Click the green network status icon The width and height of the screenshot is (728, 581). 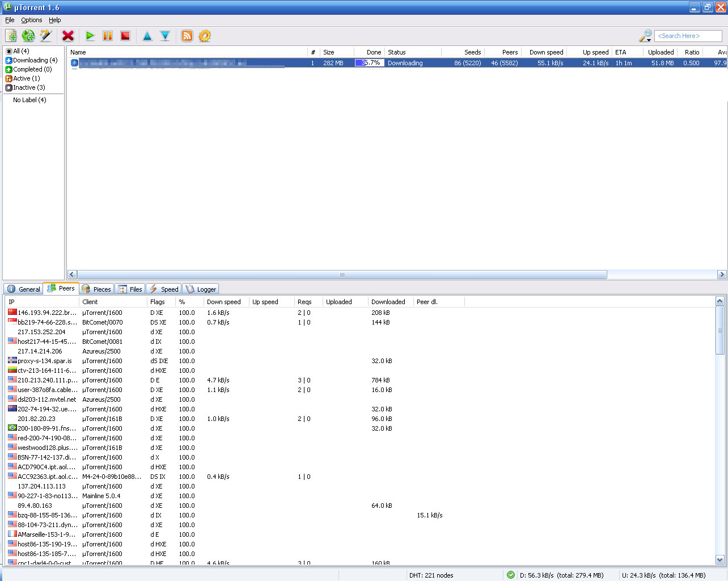click(511, 575)
